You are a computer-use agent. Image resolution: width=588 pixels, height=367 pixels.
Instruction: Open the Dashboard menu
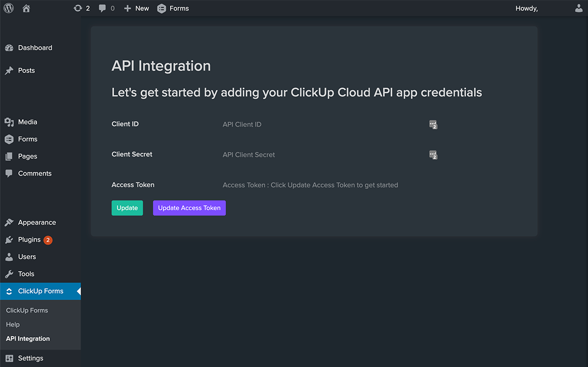tap(35, 48)
